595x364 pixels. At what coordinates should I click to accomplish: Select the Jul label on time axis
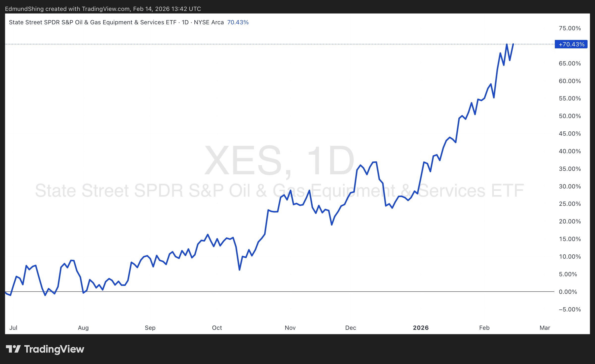tap(13, 328)
